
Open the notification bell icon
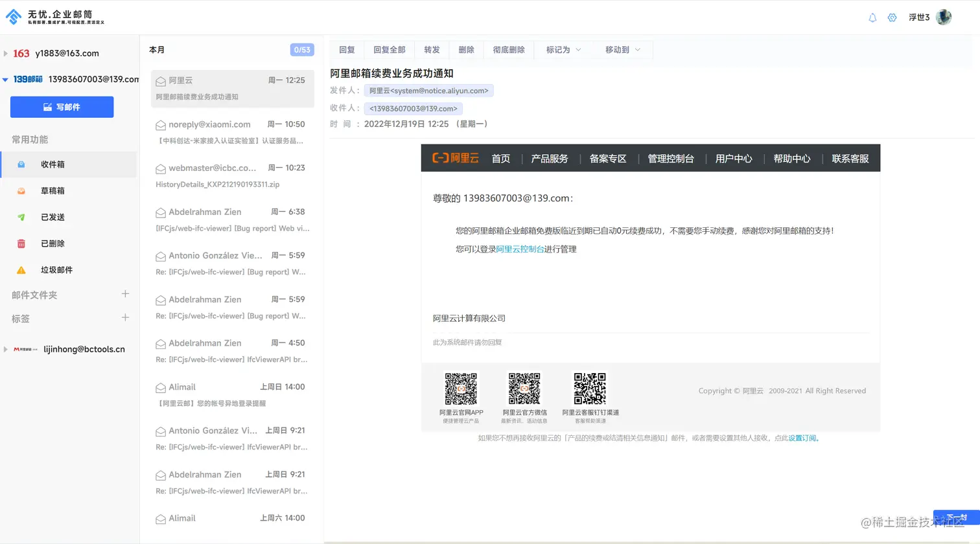tap(872, 18)
